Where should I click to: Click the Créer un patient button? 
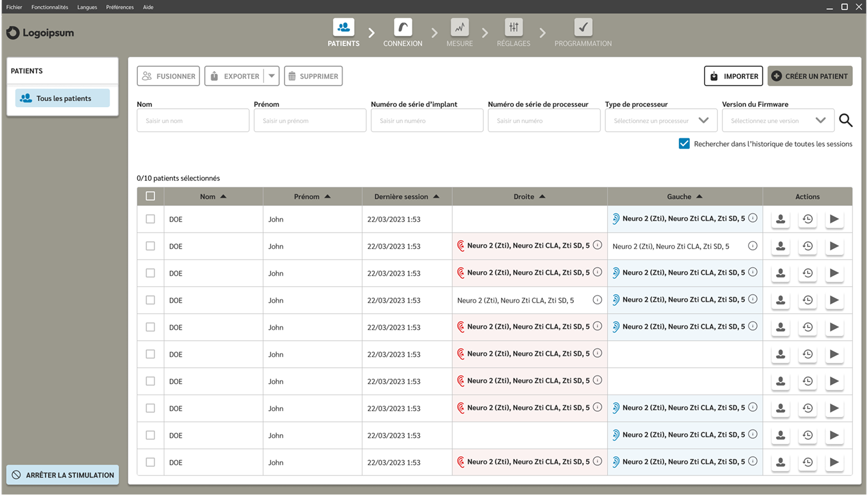[810, 76]
